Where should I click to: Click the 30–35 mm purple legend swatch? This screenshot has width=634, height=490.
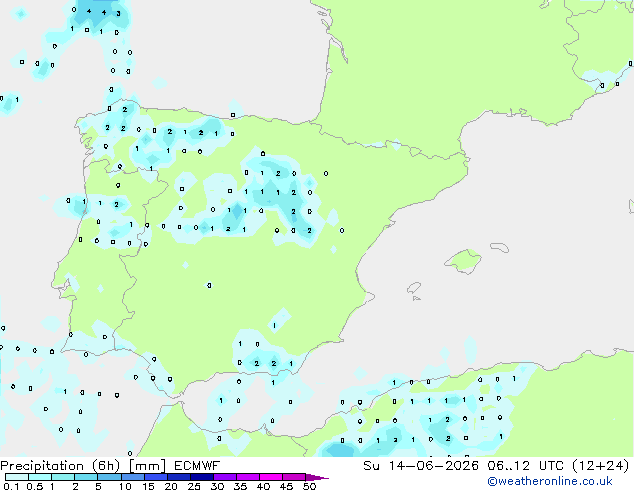(225, 477)
